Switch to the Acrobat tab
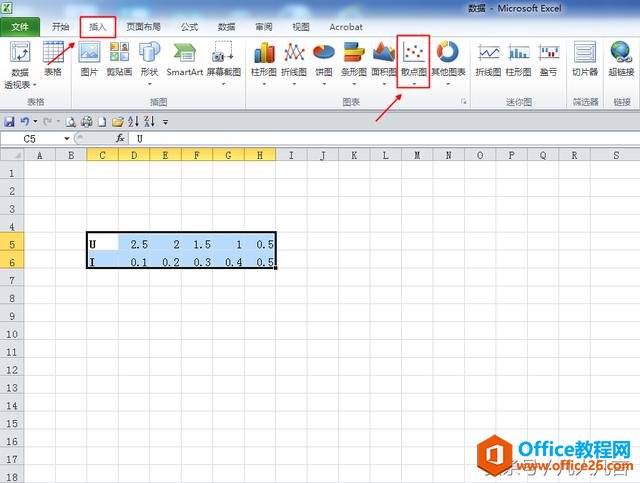Screen dimensions: 640x483 click(x=346, y=27)
